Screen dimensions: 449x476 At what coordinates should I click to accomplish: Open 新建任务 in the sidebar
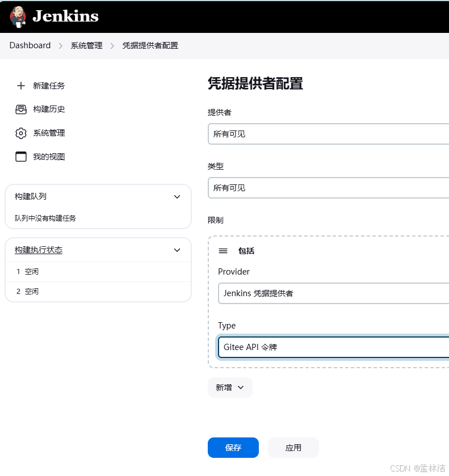point(49,86)
